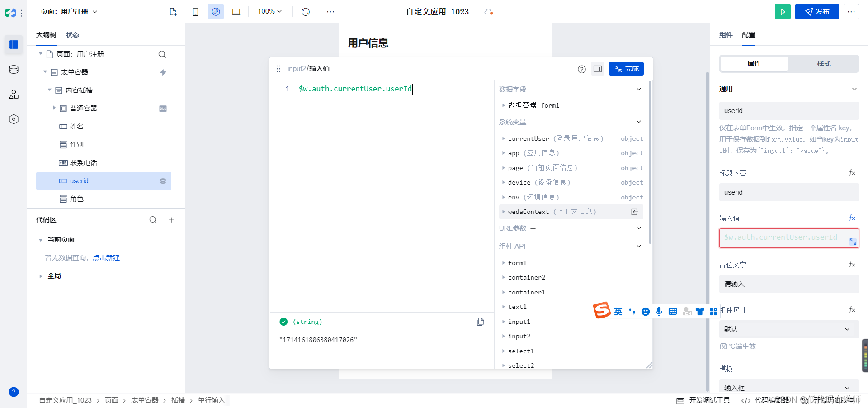The height and width of the screenshot is (408, 868).
Task: Open the 模板 输入框 dropdown
Action: pyautogui.click(x=789, y=388)
